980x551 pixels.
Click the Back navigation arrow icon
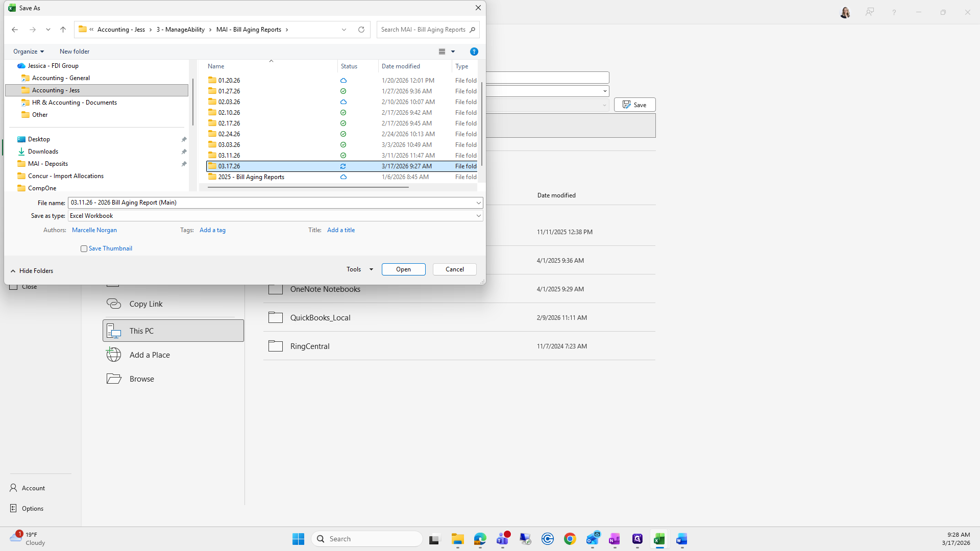(x=15, y=30)
